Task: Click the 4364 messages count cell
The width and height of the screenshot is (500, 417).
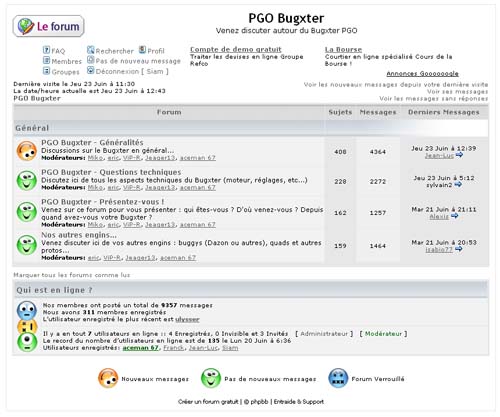Action: coord(378,152)
